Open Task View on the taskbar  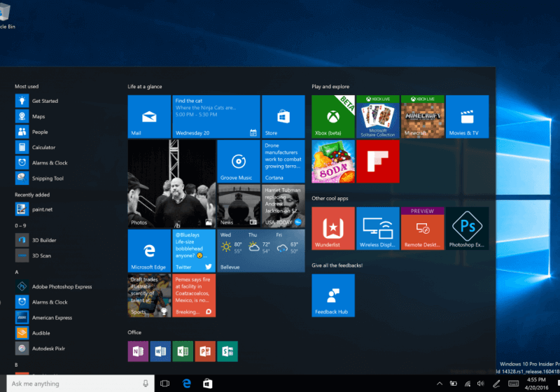coord(164,384)
